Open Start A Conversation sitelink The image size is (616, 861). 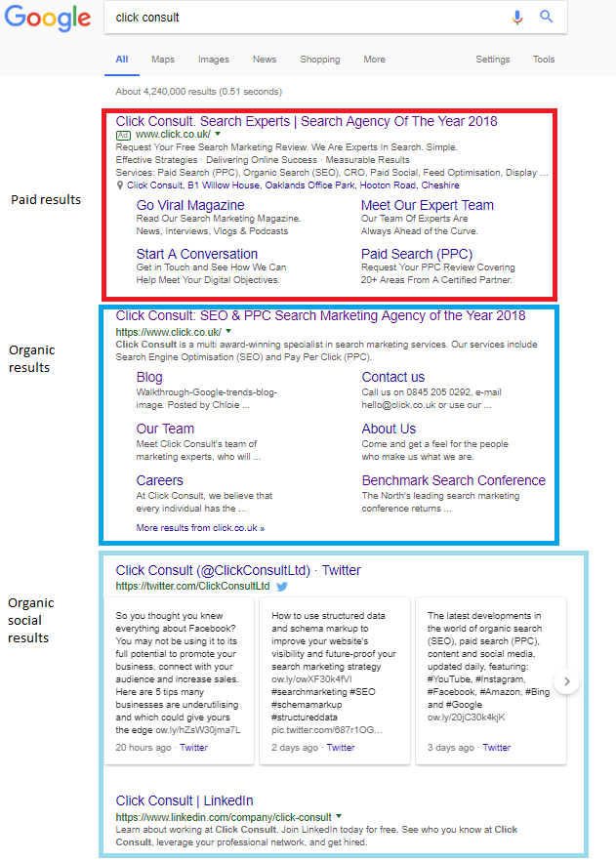click(197, 254)
